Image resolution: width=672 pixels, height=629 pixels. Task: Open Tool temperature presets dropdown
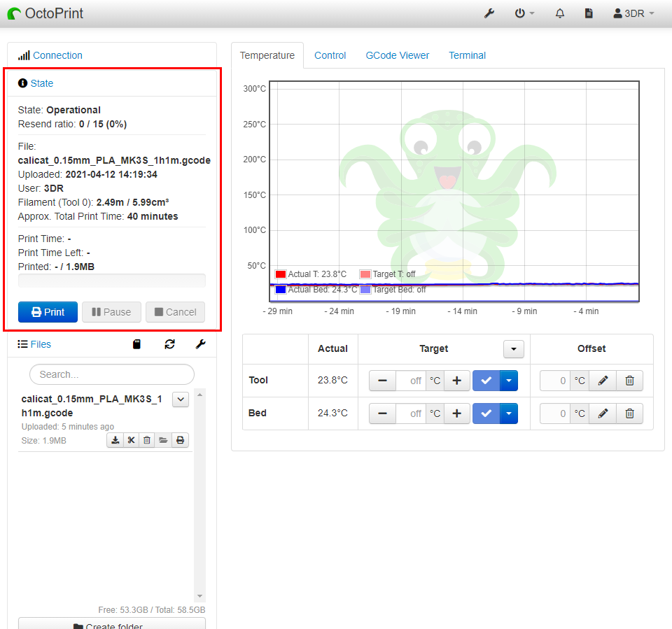coord(509,381)
